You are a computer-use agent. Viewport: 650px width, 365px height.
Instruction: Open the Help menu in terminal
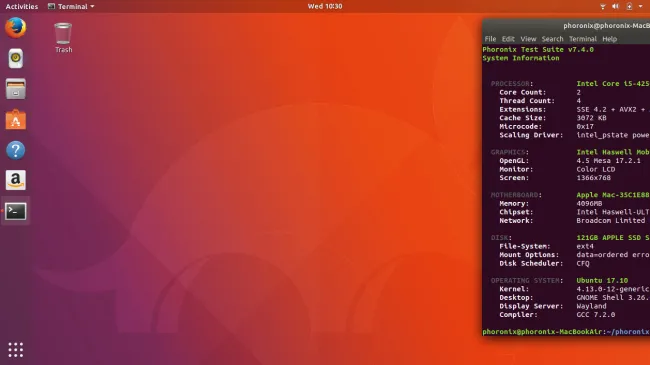click(609, 39)
